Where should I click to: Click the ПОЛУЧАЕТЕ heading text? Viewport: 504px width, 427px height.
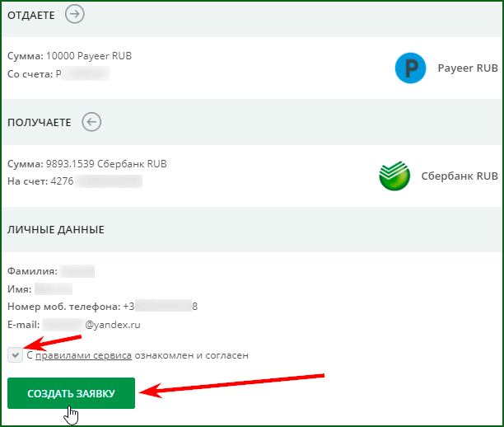coord(40,123)
